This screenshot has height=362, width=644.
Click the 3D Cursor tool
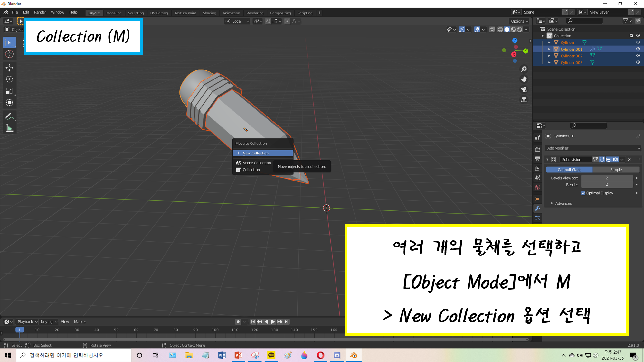coord(9,54)
